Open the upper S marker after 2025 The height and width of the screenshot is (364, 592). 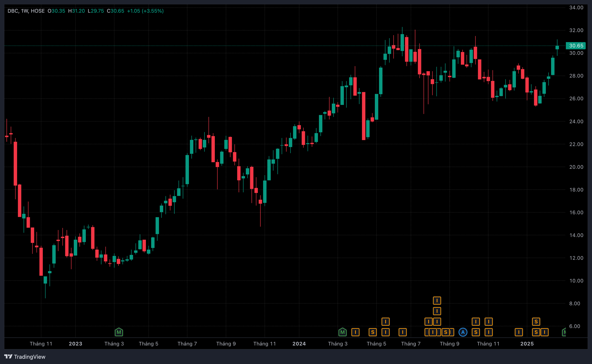pyautogui.click(x=536, y=322)
